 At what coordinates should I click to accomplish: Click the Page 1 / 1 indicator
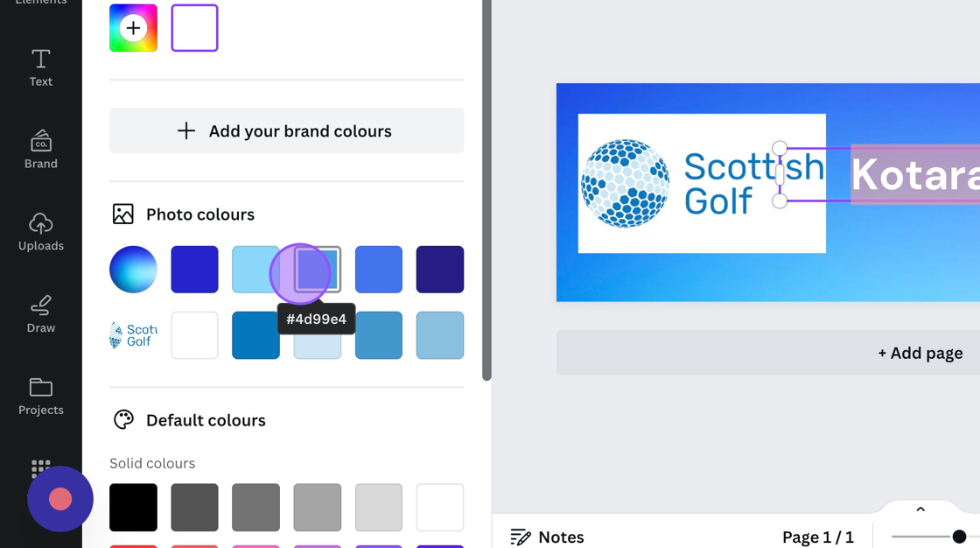point(817,537)
